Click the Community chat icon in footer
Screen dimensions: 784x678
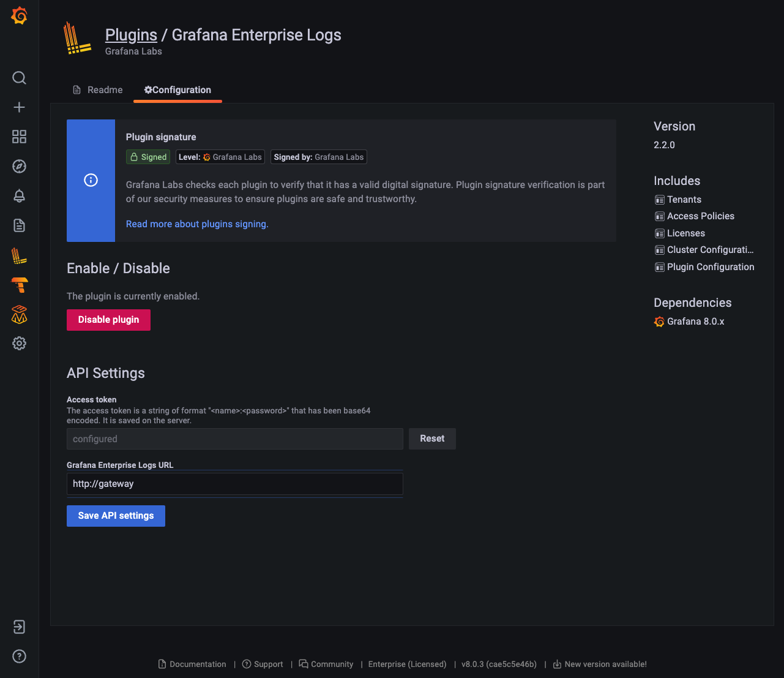pyautogui.click(x=303, y=664)
